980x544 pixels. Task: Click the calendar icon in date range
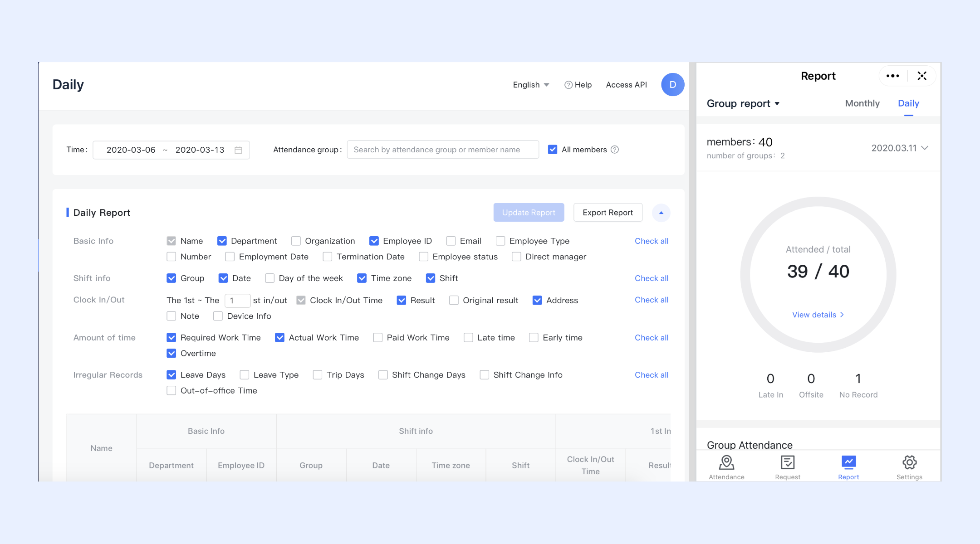(x=238, y=150)
